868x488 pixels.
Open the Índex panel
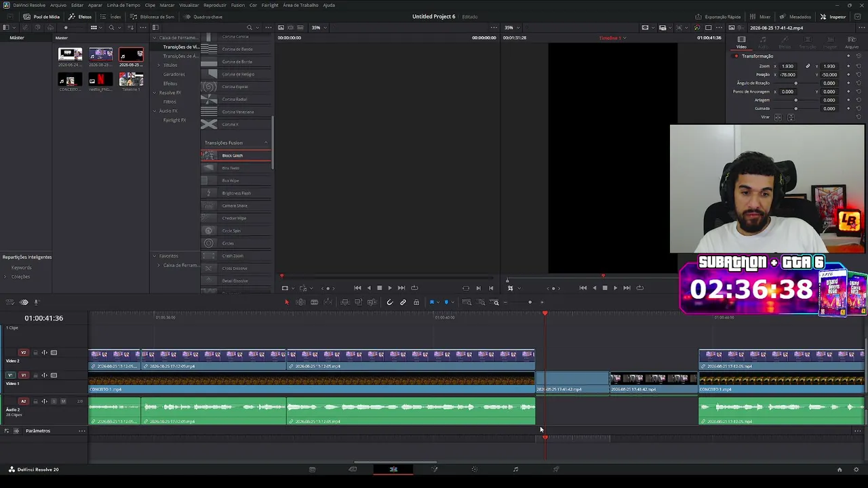tap(112, 16)
